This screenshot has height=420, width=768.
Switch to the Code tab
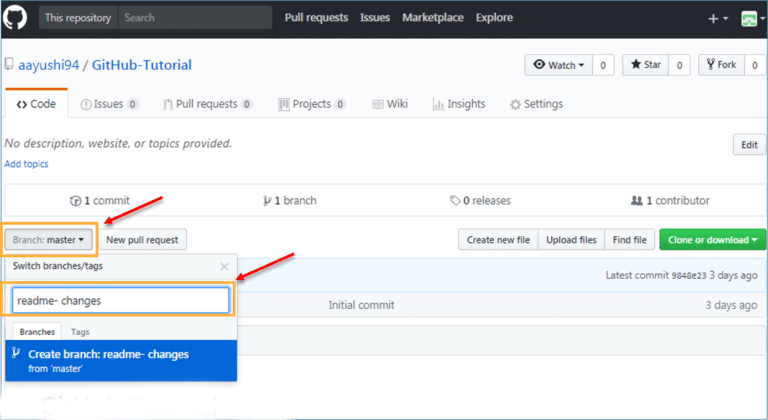(x=36, y=104)
